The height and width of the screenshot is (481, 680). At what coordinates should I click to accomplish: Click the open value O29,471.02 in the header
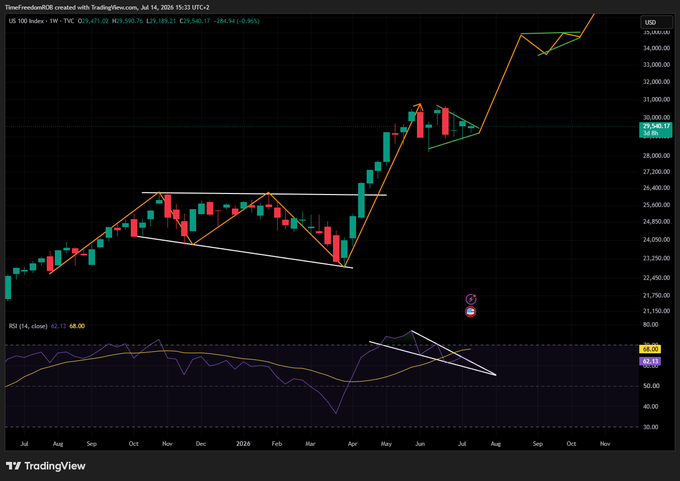click(93, 21)
